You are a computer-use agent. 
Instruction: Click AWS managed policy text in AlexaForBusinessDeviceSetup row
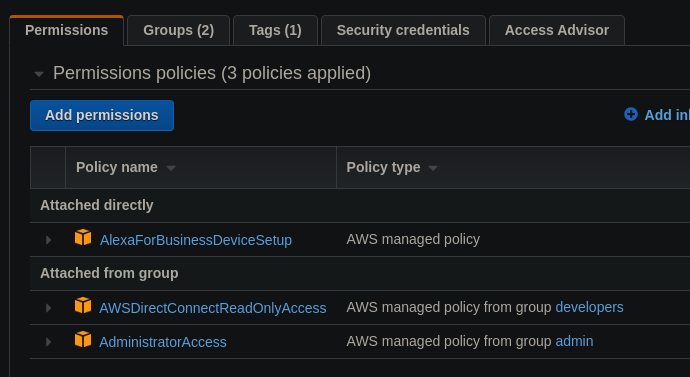(x=413, y=239)
